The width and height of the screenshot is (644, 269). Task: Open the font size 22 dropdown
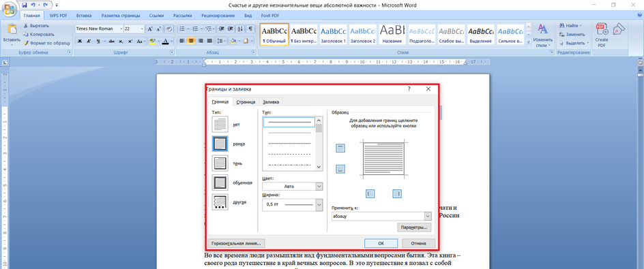pyautogui.click(x=142, y=29)
